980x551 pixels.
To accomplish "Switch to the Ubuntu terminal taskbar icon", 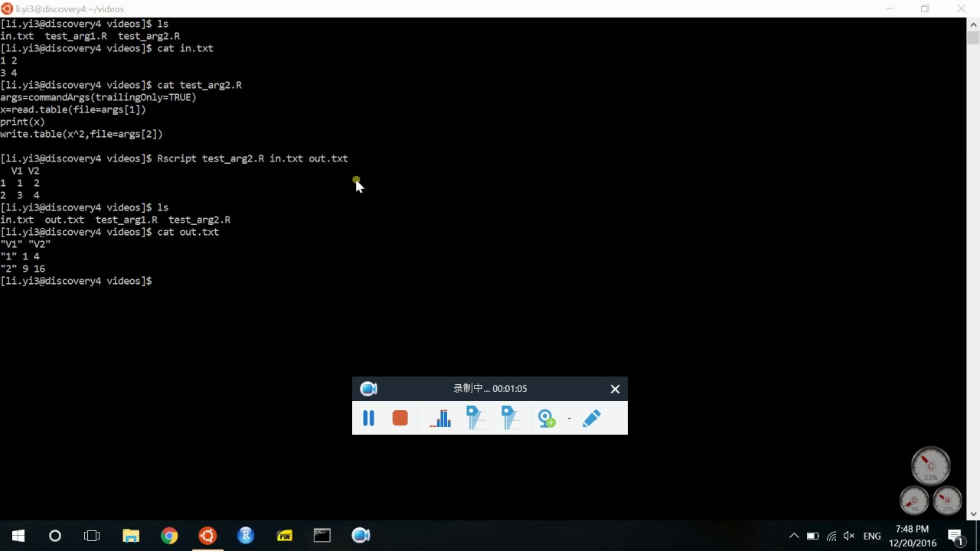I will point(207,536).
